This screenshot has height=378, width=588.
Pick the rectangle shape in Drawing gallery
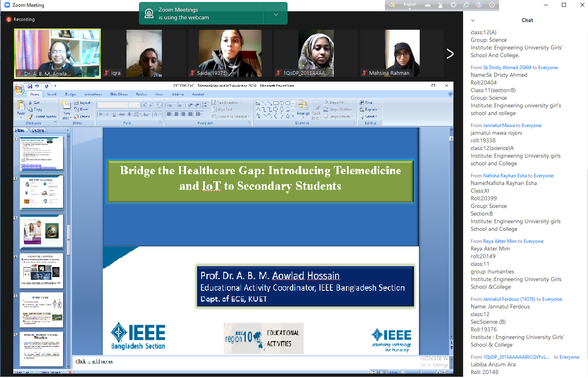[276, 103]
